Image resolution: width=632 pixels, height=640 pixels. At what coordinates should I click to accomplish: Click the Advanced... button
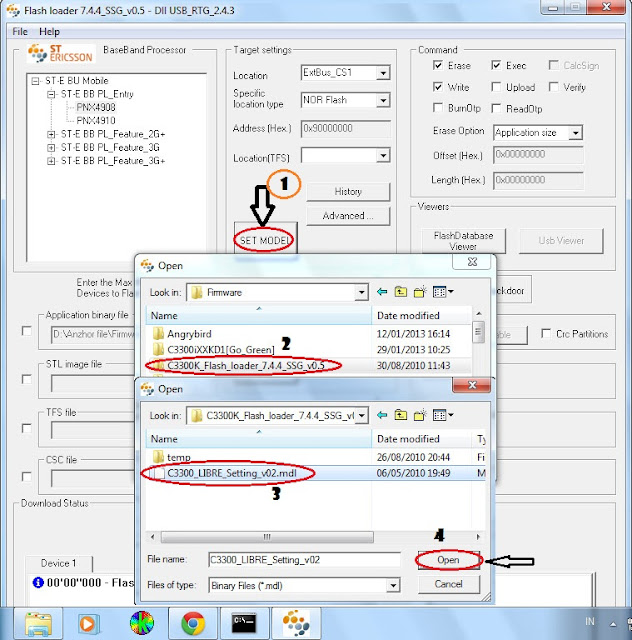(348, 216)
